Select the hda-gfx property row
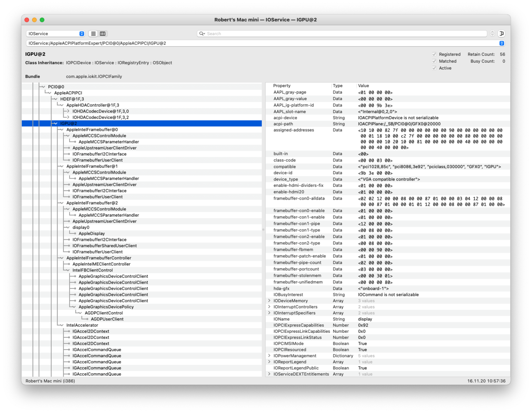The height and width of the screenshot is (413, 532). tap(388, 289)
